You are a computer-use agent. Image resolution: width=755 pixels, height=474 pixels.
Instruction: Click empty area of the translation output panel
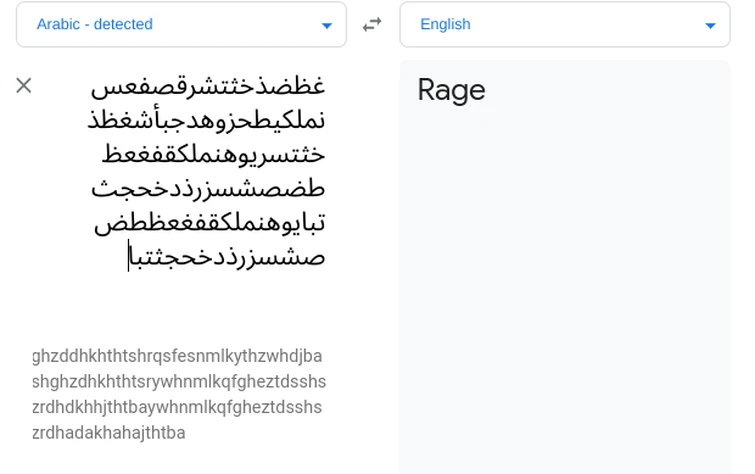565,300
